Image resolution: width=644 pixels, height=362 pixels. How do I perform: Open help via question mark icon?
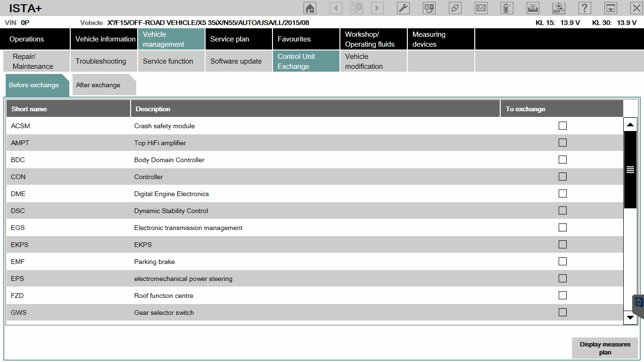click(585, 8)
